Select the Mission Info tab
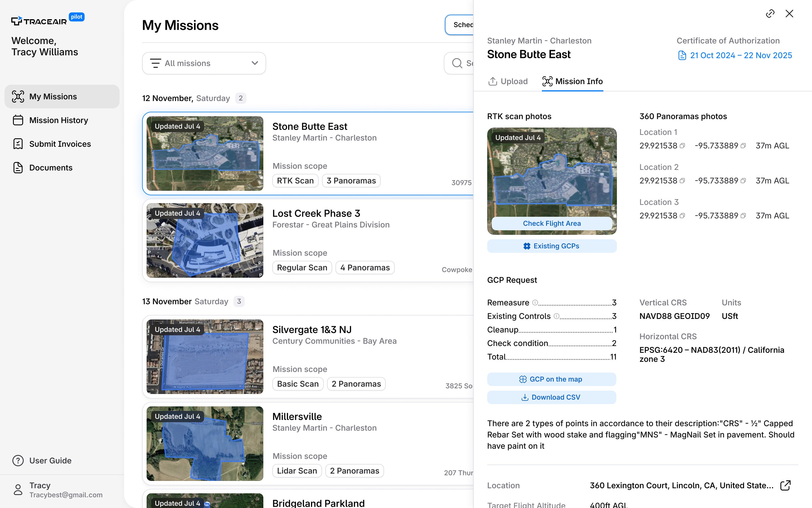Viewport: 812px width, 508px height. [572, 81]
